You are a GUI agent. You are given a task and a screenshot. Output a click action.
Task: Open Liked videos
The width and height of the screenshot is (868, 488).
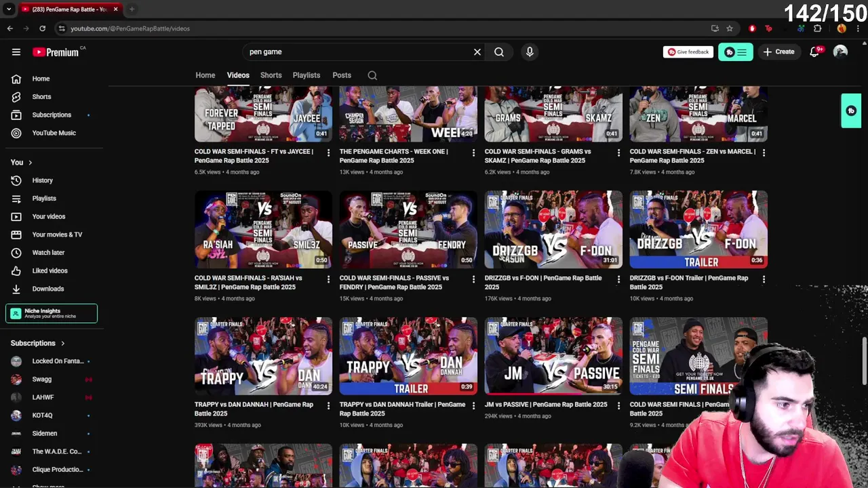(50, 270)
